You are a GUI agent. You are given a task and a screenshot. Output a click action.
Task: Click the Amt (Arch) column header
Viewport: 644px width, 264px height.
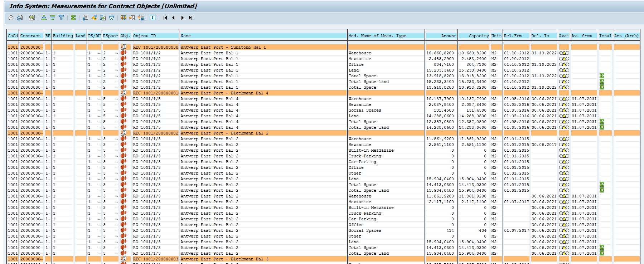pos(626,36)
